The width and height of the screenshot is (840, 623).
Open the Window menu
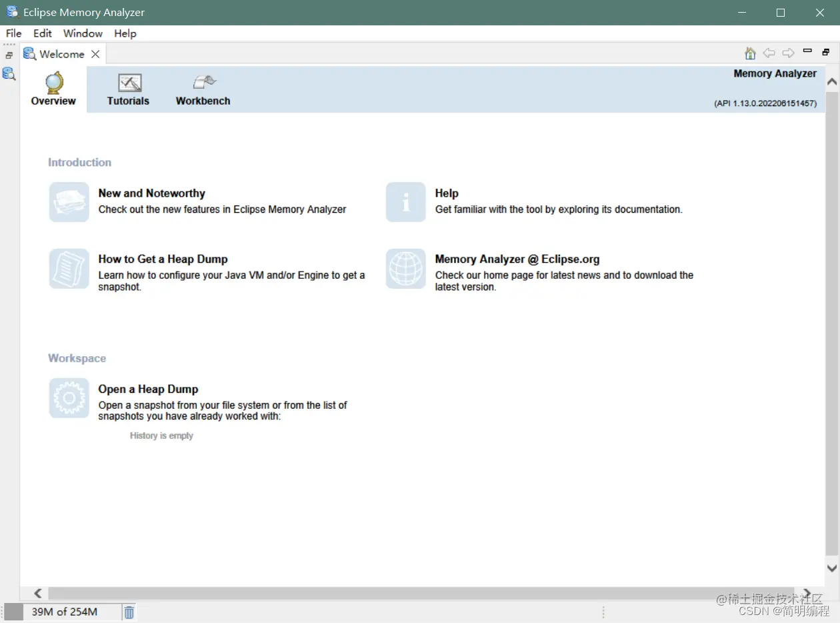[x=83, y=33]
